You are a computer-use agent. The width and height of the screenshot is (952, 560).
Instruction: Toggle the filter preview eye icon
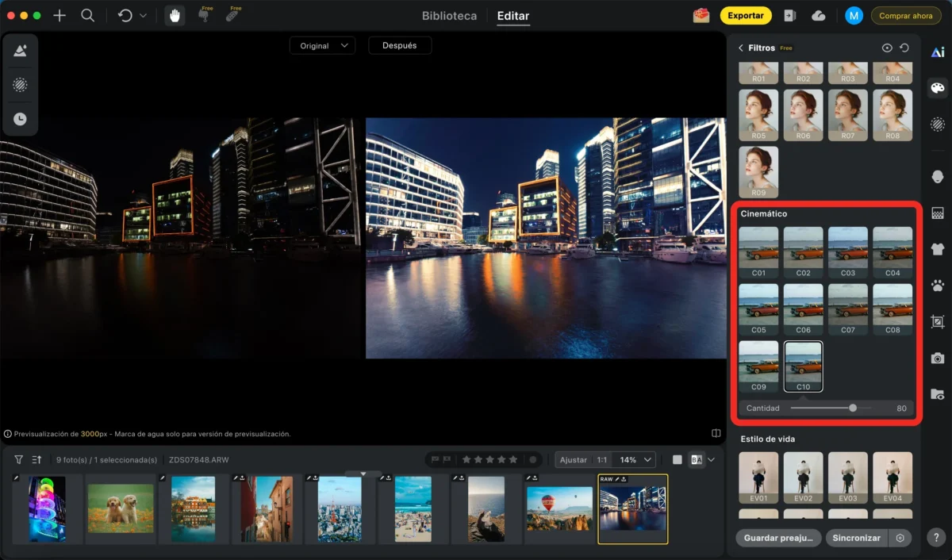coord(887,48)
